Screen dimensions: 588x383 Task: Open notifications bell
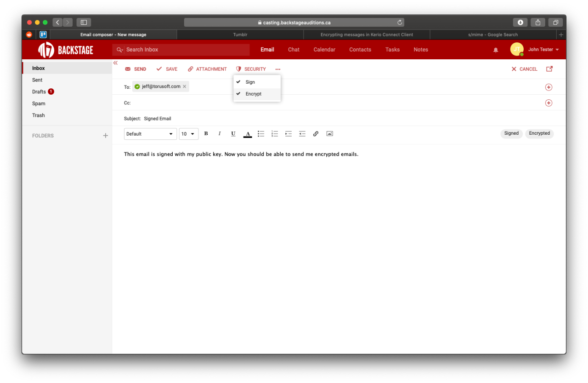point(496,50)
